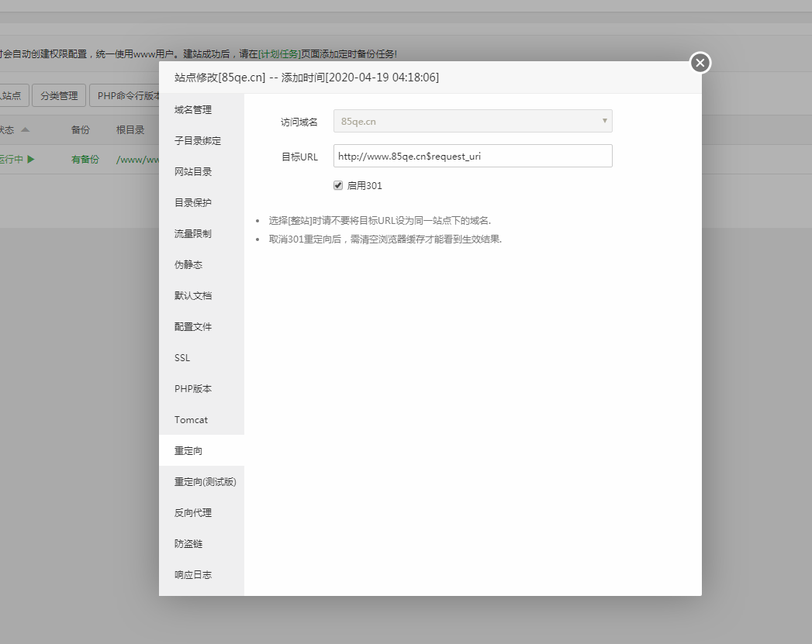This screenshot has height=644, width=812.
Task: Close the site modification dialog
Action: (700, 63)
